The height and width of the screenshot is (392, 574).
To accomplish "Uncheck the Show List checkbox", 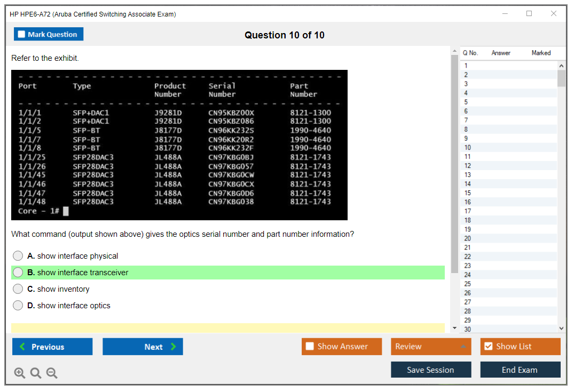I will tap(488, 347).
